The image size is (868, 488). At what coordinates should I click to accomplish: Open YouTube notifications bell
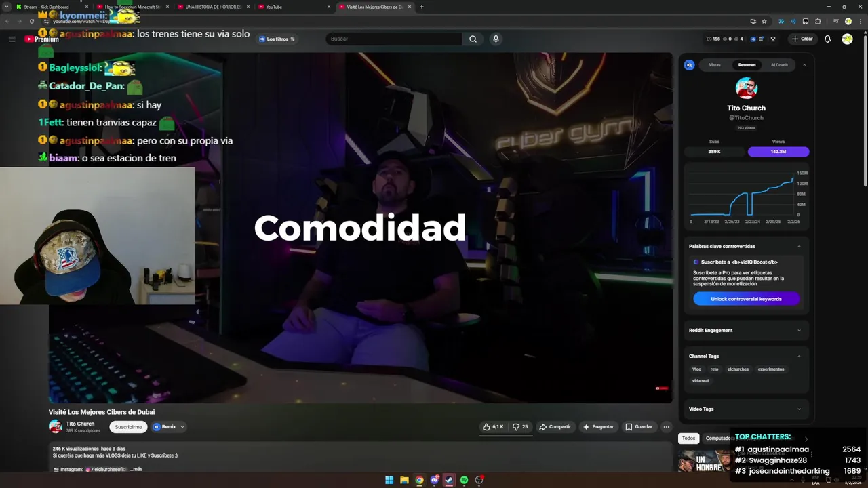827,39
